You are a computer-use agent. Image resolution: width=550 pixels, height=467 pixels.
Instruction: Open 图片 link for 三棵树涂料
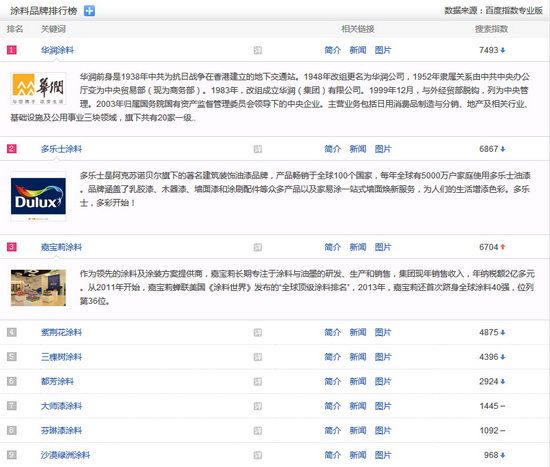pos(383,357)
